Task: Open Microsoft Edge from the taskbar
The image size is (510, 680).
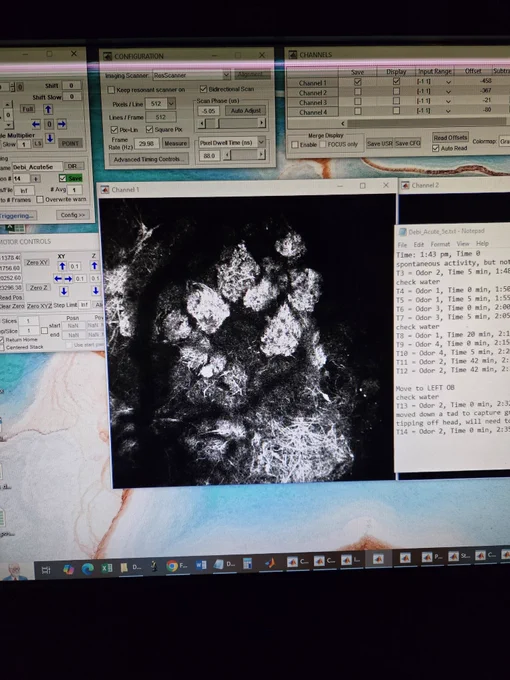Action: [x=88, y=569]
